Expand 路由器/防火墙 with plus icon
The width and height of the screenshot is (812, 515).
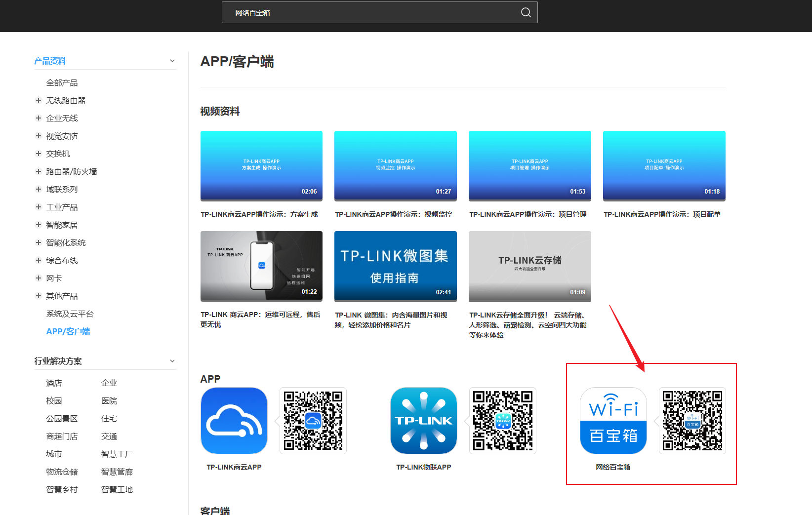(x=39, y=171)
